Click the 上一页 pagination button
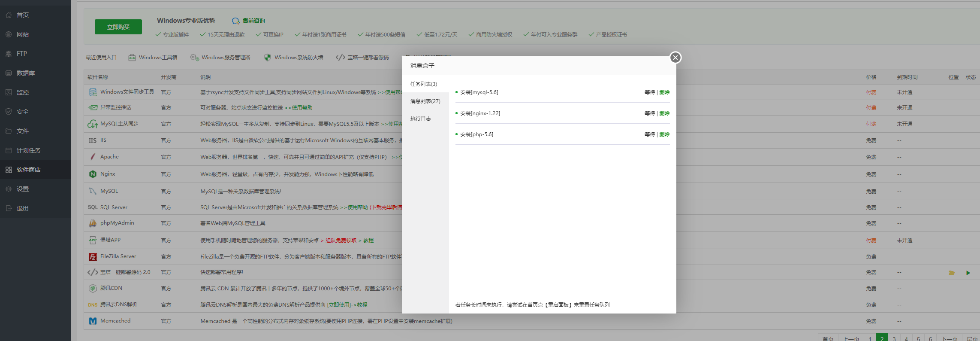 [x=851, y=338]
